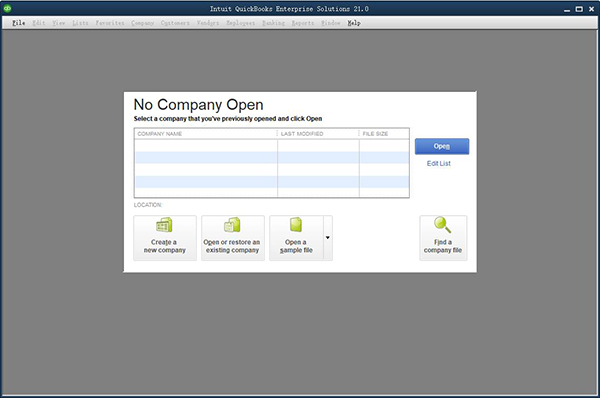The height and width of the screenshot is (398, 600).
Task: Sort by the Last Modified column header
Action: coord(318,134)
